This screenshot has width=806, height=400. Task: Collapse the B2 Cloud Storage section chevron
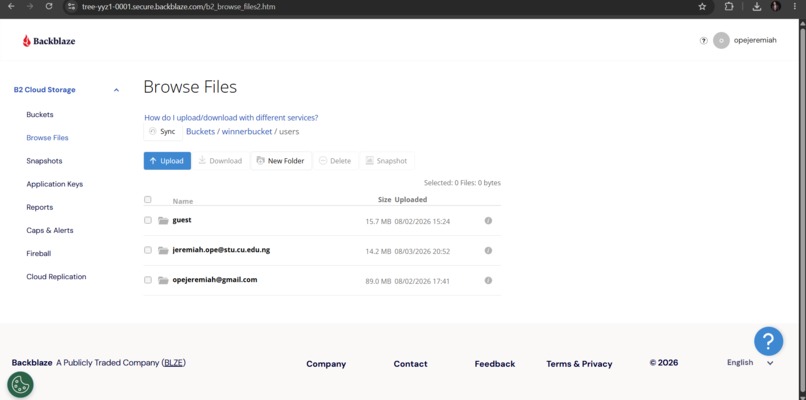click(x=116, y=90)
